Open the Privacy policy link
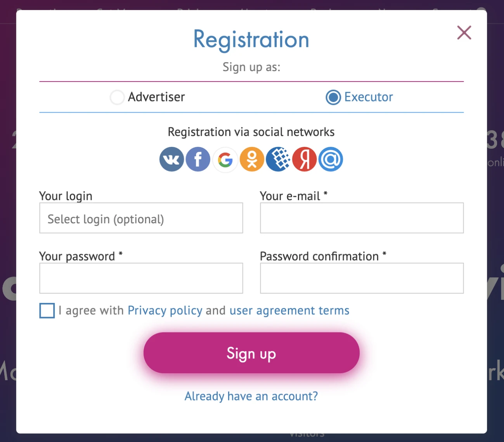 point(165,311)
